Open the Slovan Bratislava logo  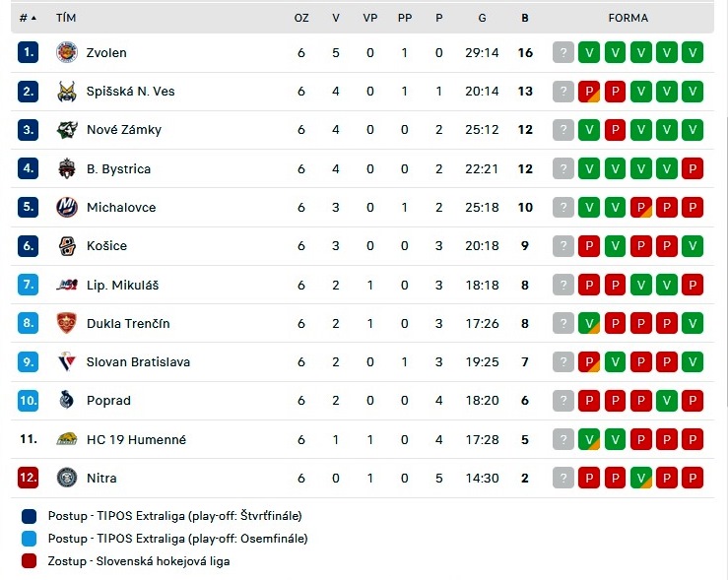tap(67, 362)
